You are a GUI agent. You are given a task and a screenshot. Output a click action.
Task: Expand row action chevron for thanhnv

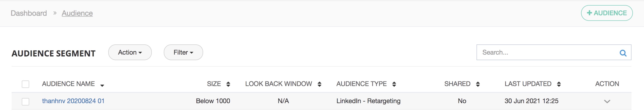tap(607, 101)
